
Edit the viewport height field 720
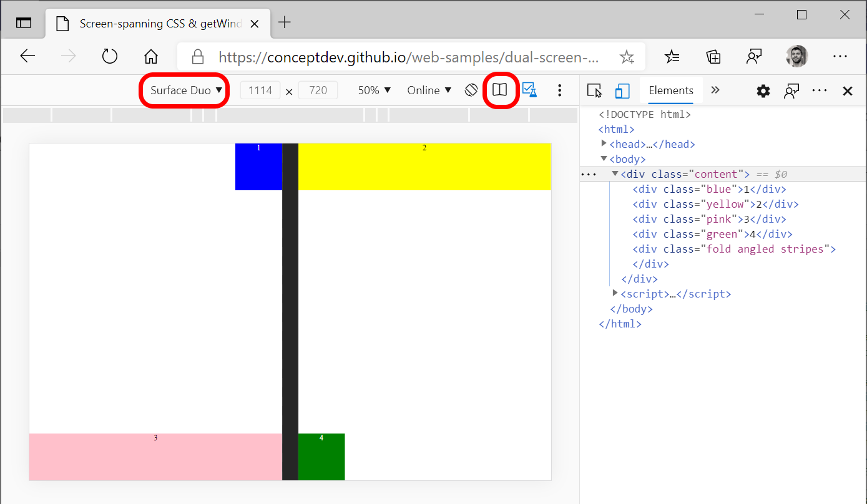(318, 90)
